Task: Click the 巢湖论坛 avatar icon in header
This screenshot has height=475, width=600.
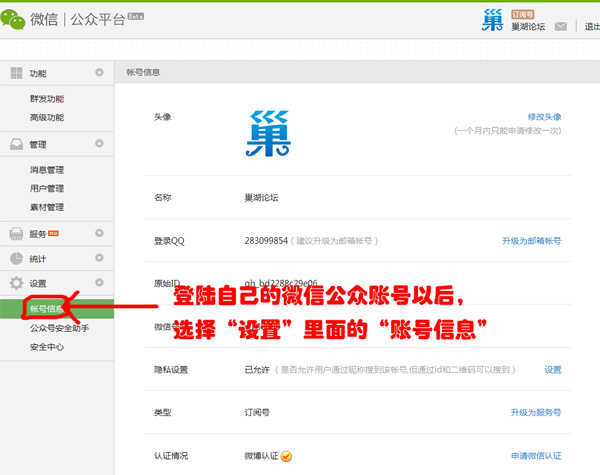Action: 492,20
